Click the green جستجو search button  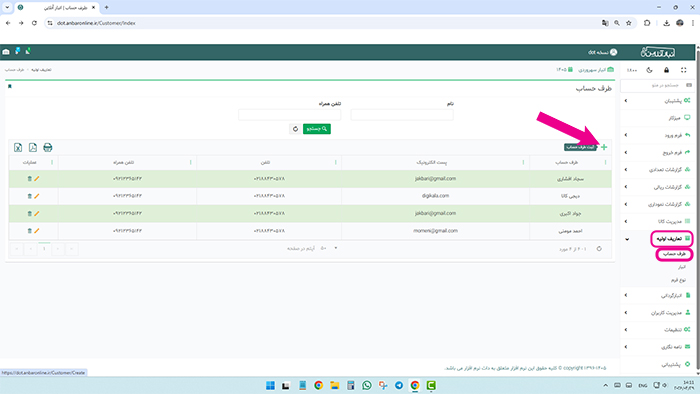317,129
